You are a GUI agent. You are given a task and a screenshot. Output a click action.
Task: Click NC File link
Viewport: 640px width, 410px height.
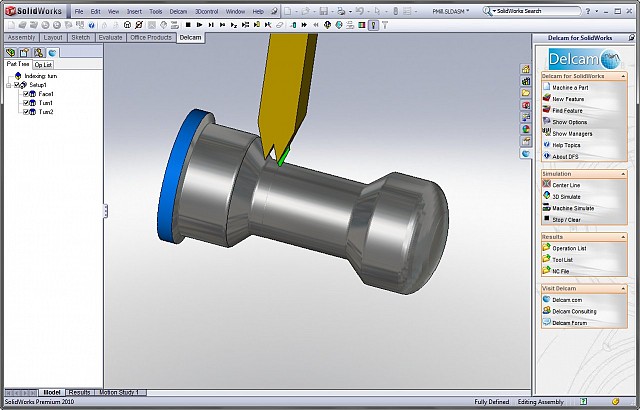pos(560,271)
